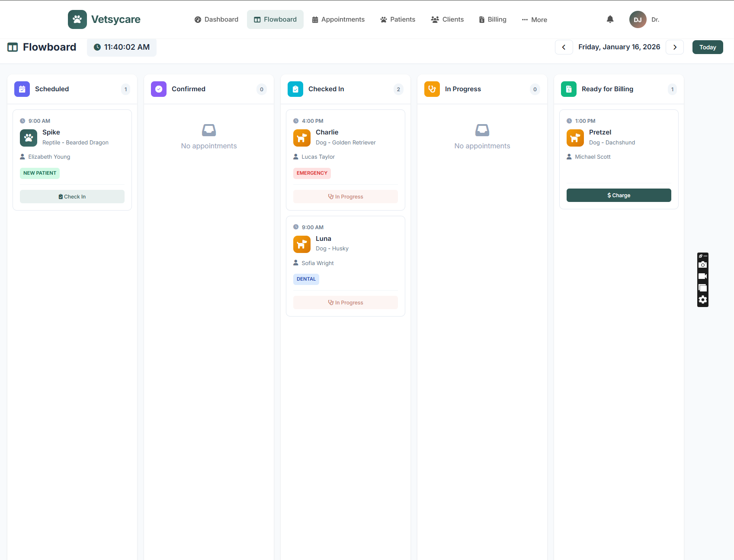The height and width of the screenshot is (560, 734).
Task: Click the notification bell icon
Action: (610, 19)
